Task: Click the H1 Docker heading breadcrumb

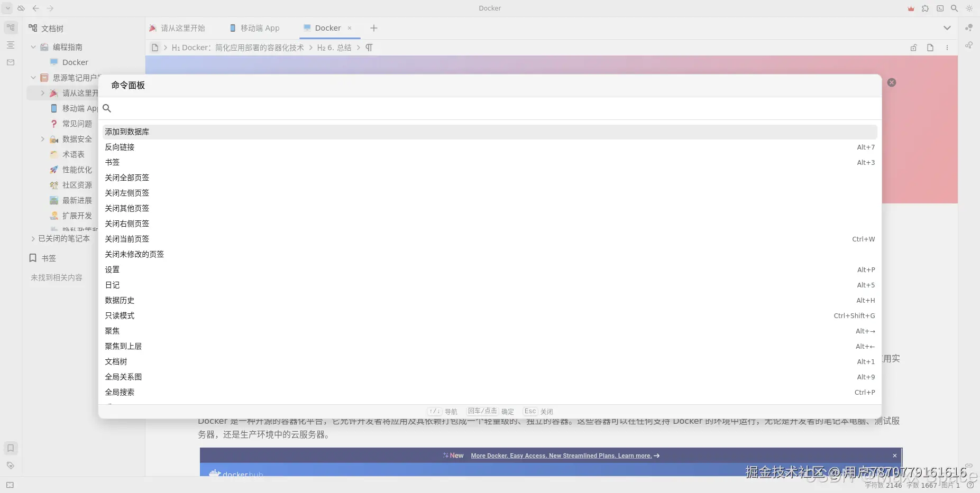Action: tap(238, 48)
